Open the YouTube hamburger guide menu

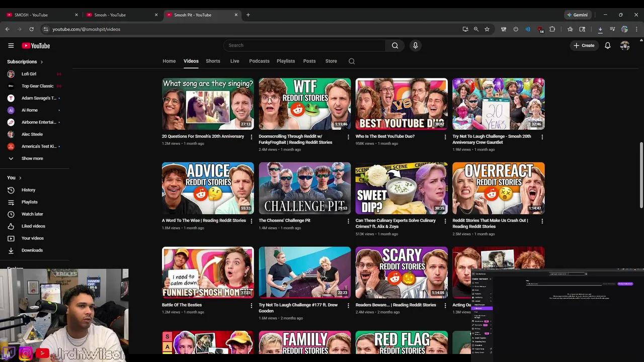coord(11,45)
